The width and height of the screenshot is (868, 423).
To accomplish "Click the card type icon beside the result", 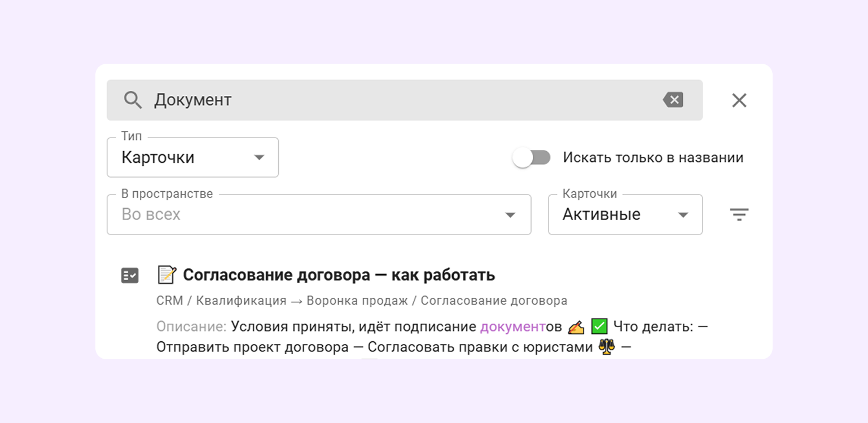I will [130, 275].
